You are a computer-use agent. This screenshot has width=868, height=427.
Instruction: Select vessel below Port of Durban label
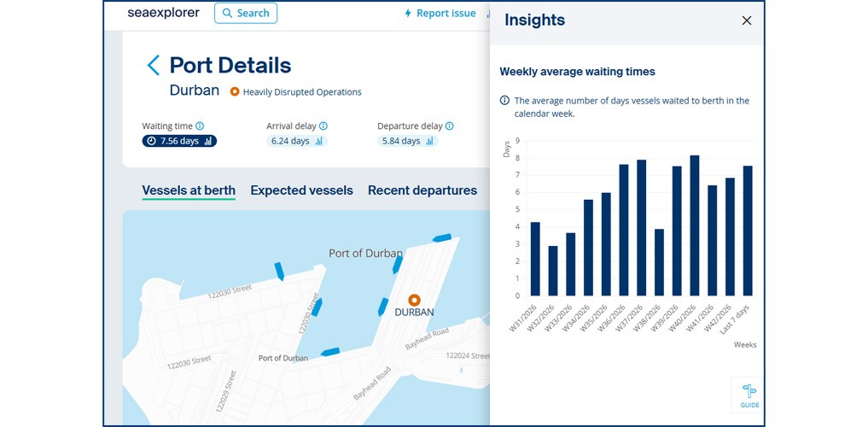coord(398,265)
